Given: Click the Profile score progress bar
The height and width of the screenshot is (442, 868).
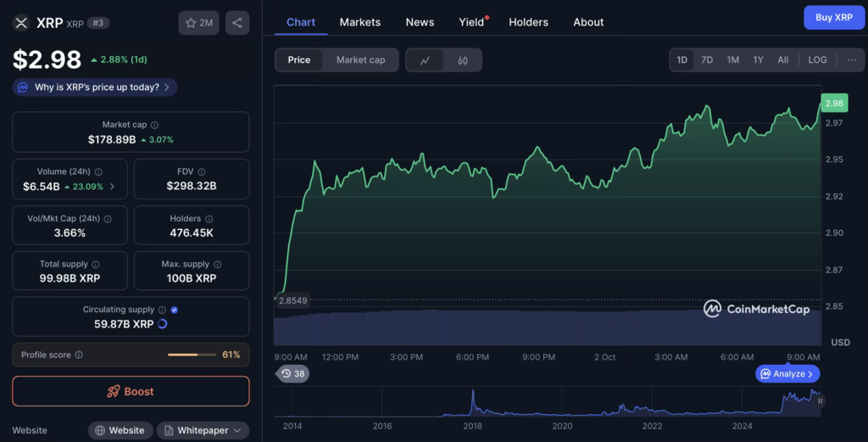Looking at the screenshot, I should (x=193, y=355).
